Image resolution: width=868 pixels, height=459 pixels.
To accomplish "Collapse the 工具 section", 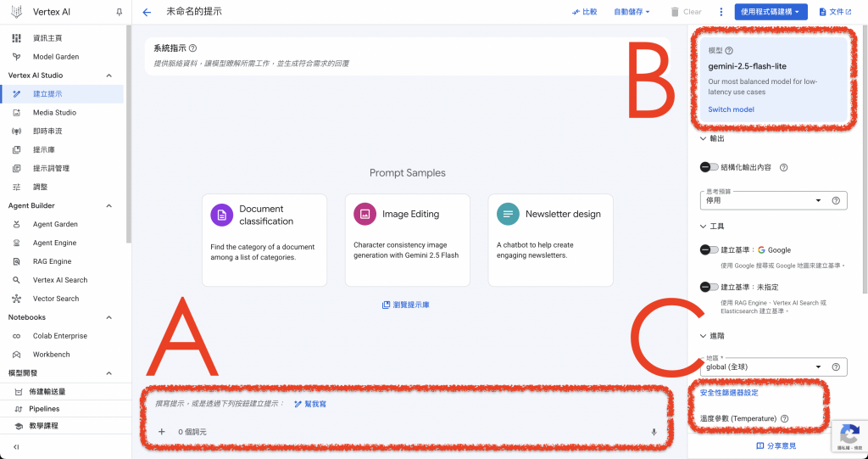I will tap(704, 227).
